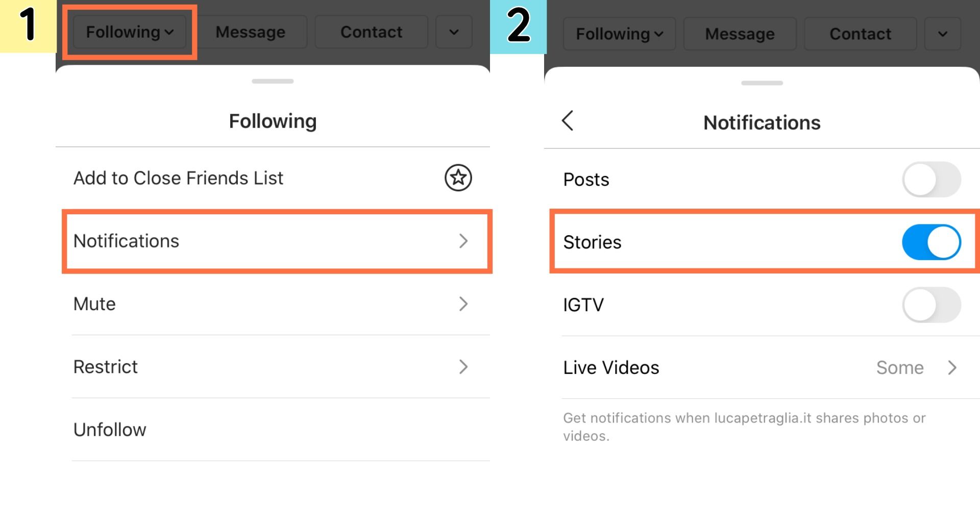Open Notifications chevron in Following menu

tap(463, 241)
